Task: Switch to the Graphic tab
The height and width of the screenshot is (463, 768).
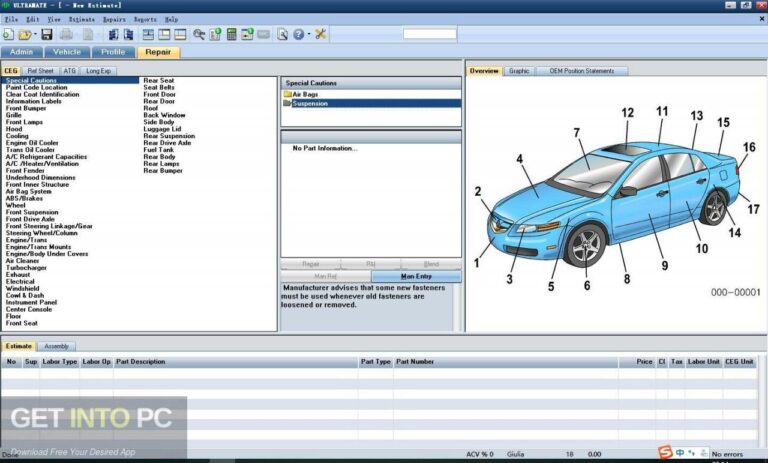Action: click(519, 71)
